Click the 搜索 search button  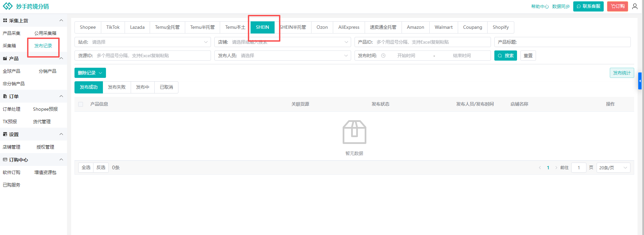pos(506,56)
